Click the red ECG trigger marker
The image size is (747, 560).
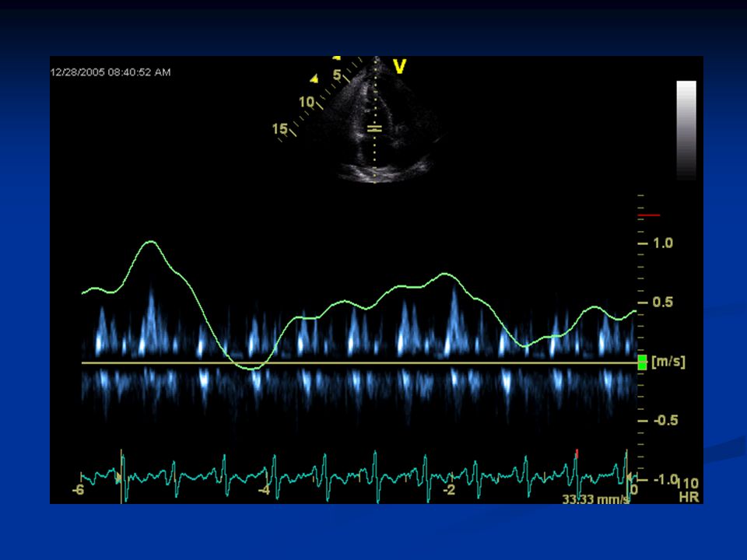577,453
